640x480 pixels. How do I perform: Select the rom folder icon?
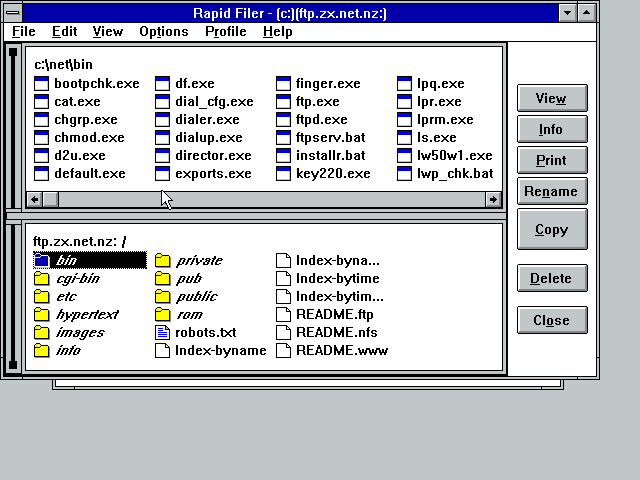(162, 314)
